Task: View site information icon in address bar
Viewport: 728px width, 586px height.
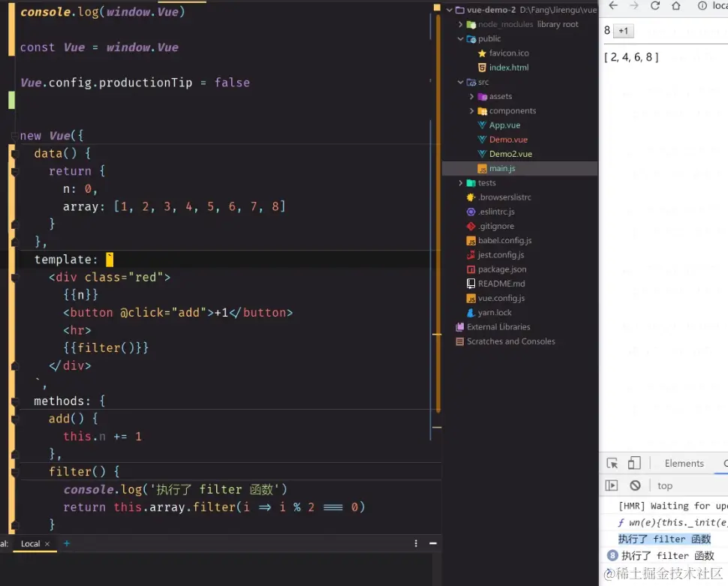Action: tap(702, 5)
